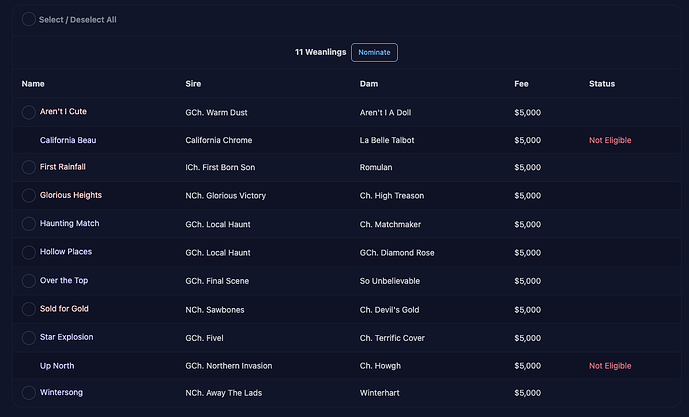The image size is (689, 417).
Task: Click the Select / Deselect All label
Action: coord(78,20)
